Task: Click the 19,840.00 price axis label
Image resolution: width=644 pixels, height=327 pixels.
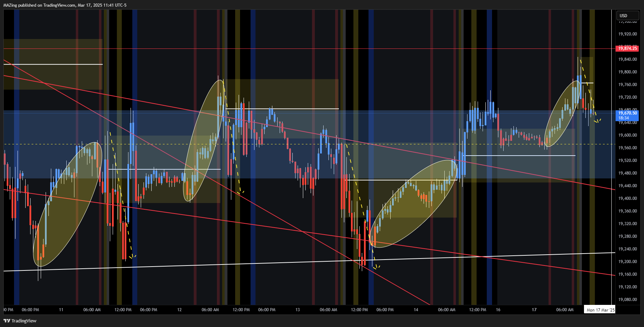Action: point(628,59)
